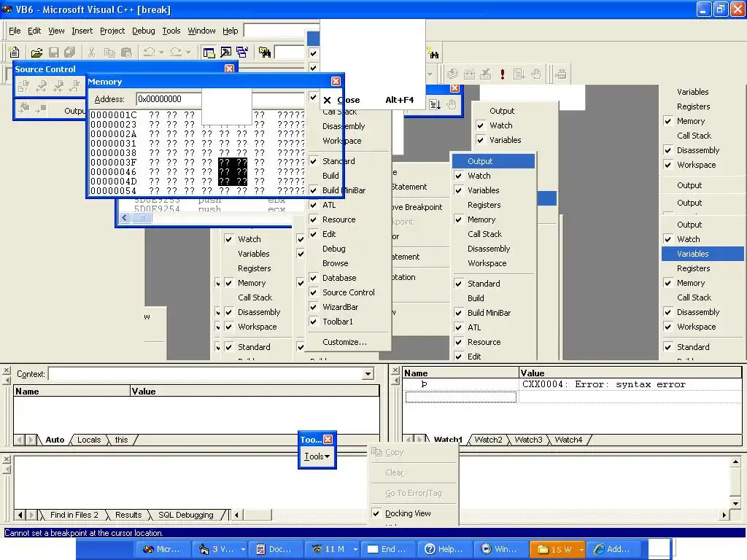Toggle the WizardBar checked menu entry
The height and width of the screenshot is (560, 747).
(340, 307)
